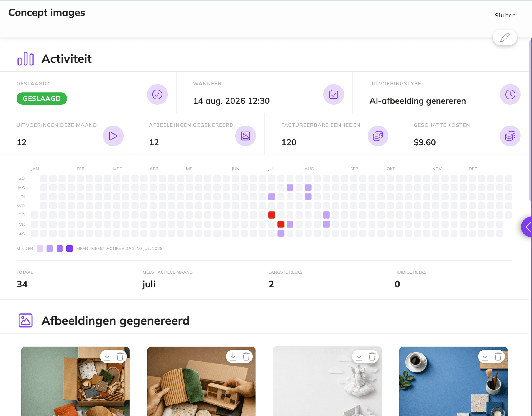The image size is (532, 416).
Task: Delete the blue coffee cup image
Action: [498, 356]
